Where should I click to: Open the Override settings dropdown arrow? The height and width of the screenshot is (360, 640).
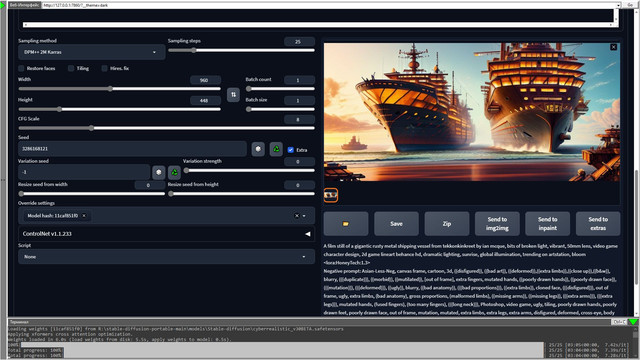[304, 216]
